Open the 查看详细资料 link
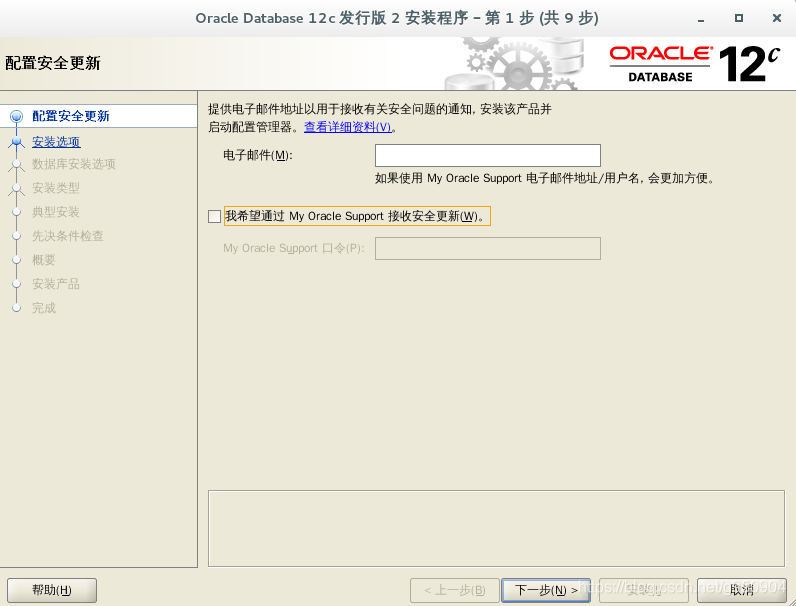 347,127
